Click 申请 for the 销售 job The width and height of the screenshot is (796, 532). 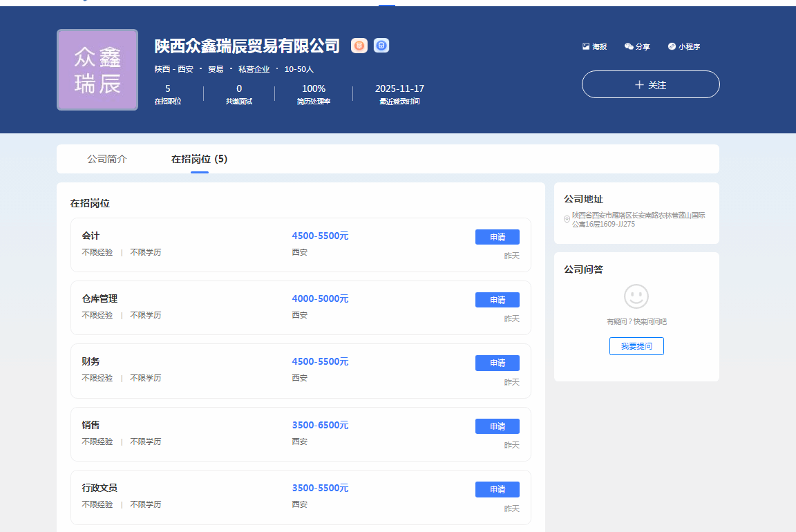tap(497, 426)
